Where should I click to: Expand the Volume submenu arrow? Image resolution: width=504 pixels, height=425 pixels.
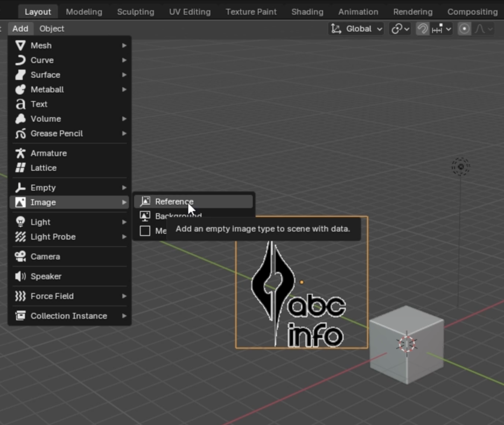point(124,119)
